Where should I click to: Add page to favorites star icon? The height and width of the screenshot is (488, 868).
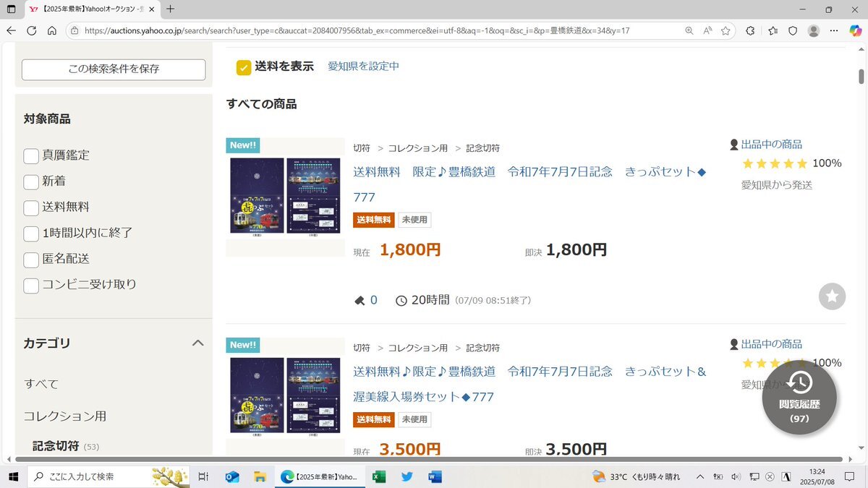(726, 30)
